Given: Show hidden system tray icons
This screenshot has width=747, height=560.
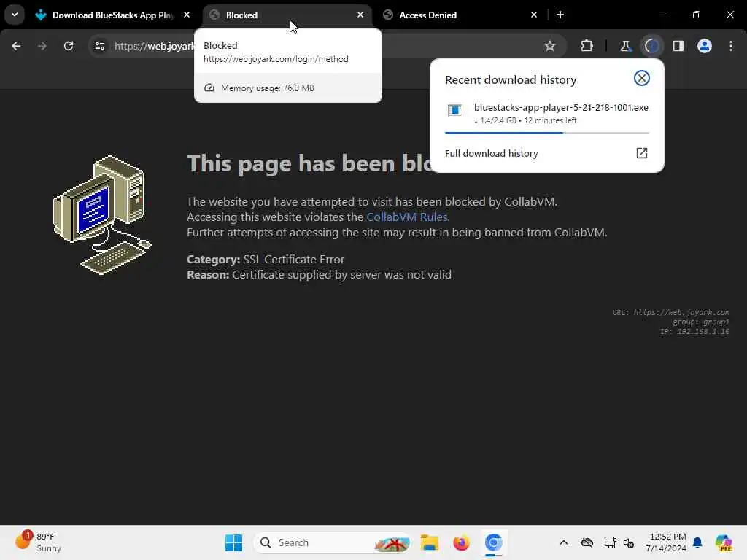Looking at the screenshot, I should 564,542.
